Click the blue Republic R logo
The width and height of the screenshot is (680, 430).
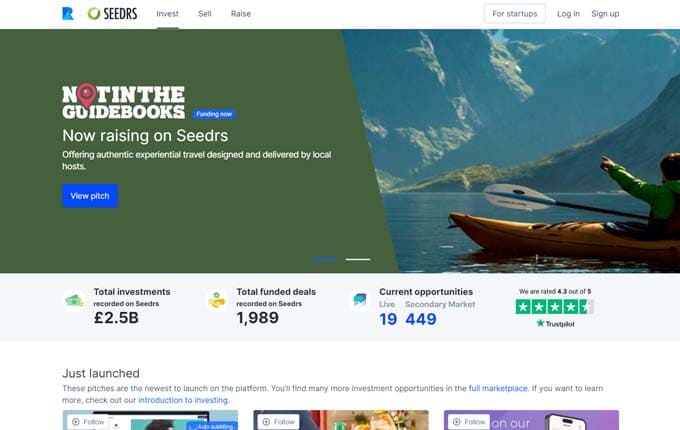(68, 14)
